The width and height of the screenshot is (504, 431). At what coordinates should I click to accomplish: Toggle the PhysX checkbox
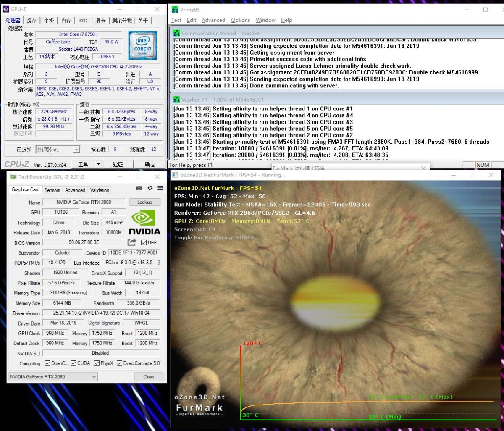pos(97,363)
